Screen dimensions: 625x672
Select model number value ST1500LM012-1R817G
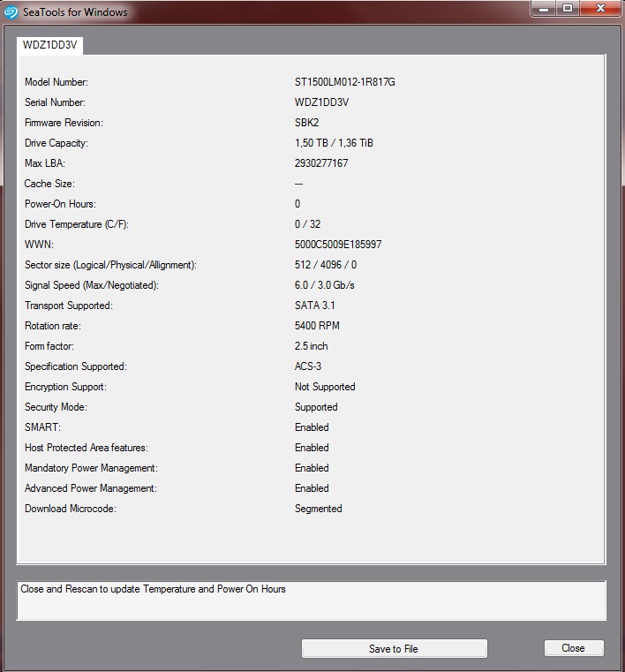click(345, 82)
